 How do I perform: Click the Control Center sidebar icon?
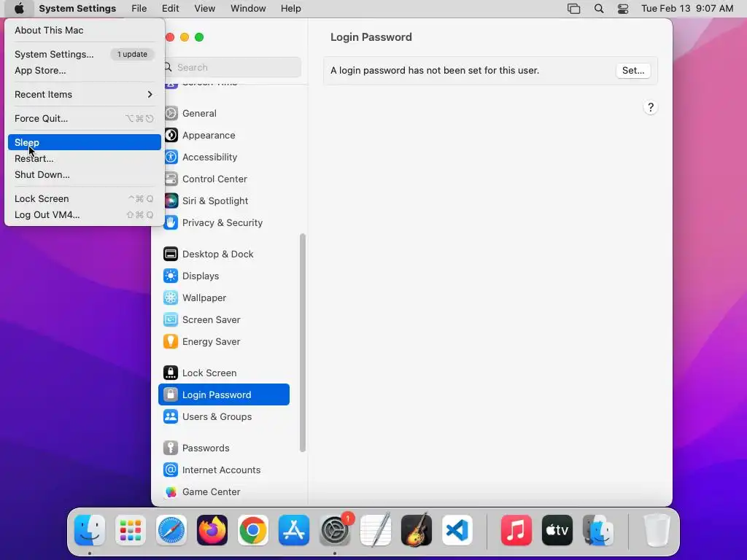click(x=171, y=179)
